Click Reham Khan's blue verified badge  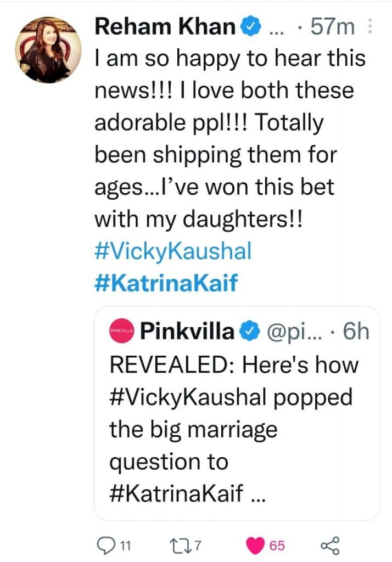click(250, 26)
